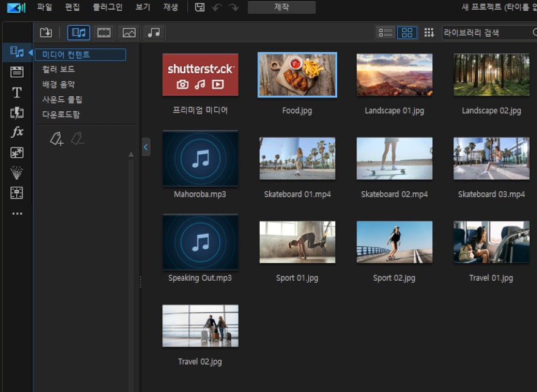
Task: Click the Skateboard 03.mp4 file name
Action: tap(492, 194)
